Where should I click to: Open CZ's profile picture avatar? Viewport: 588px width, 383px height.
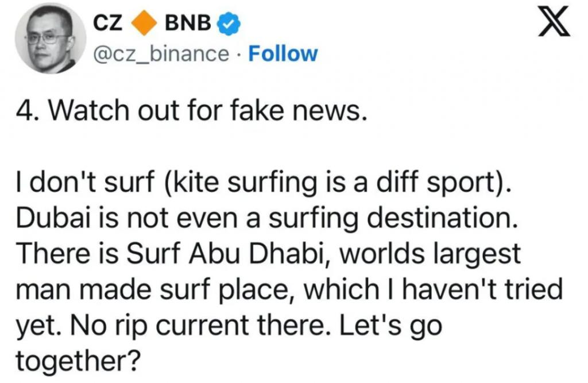pyautogui.click(x=51, y=38)
